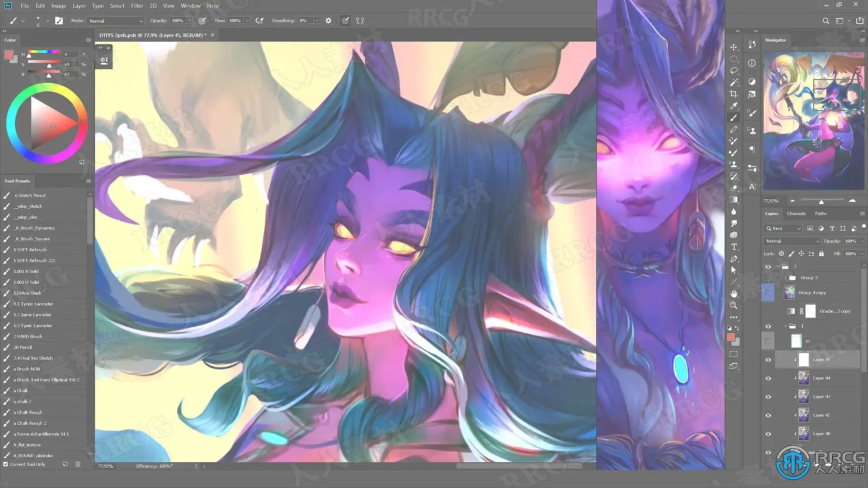868x488 pixels.
Task: Enable Current Tool Only checkbox
Action: coord(5,464)
